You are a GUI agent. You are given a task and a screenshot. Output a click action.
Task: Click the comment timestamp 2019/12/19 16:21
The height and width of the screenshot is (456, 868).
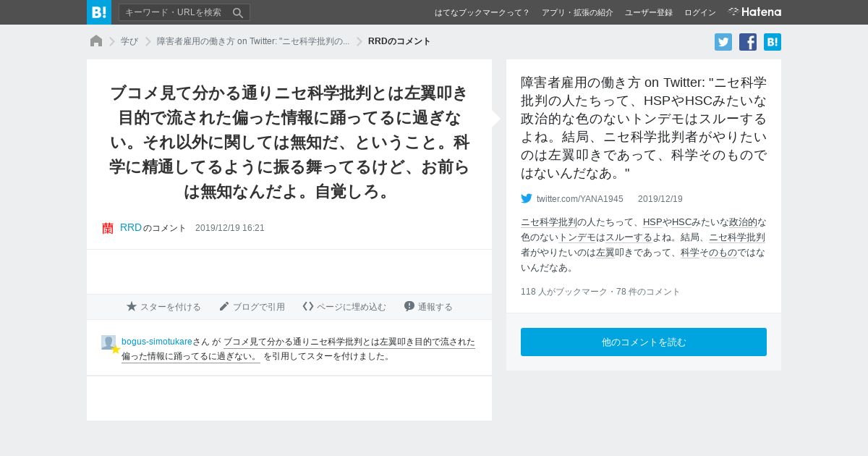click(230, 228)
